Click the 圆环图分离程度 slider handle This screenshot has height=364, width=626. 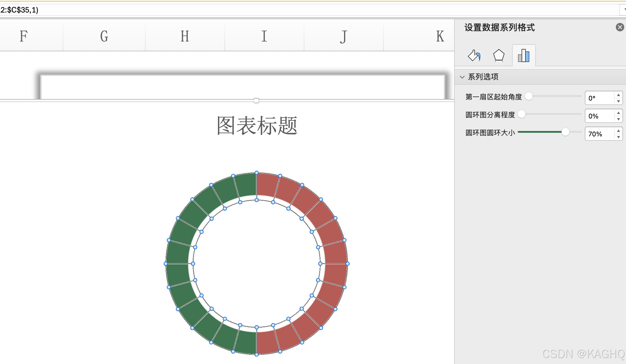tap(522, 114)
